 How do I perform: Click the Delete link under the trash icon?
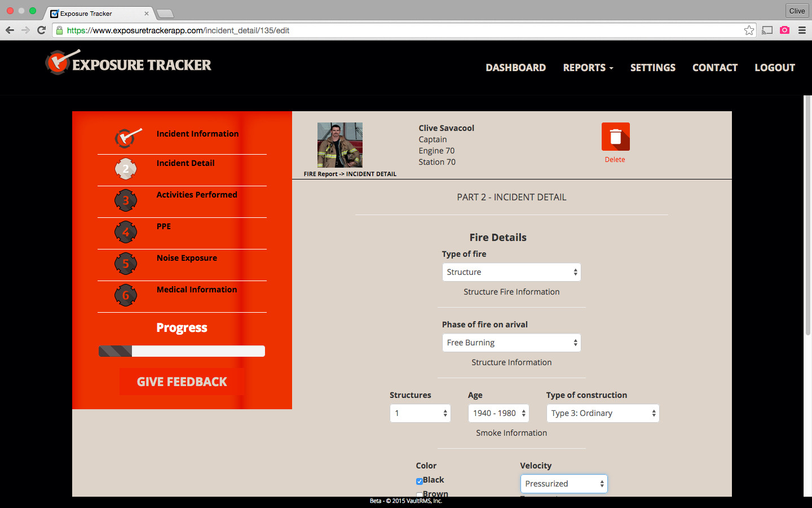pyautogui.click(x=615, y=160)
